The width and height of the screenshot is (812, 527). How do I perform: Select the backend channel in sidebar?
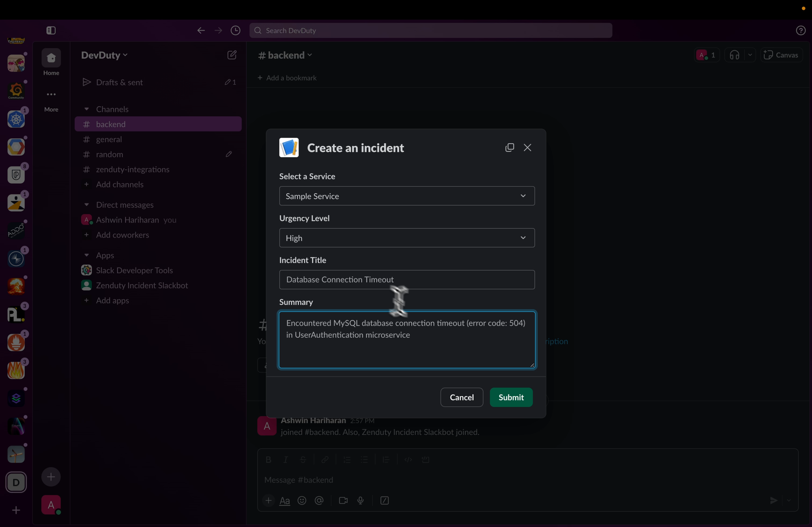(x=158, y=124)
